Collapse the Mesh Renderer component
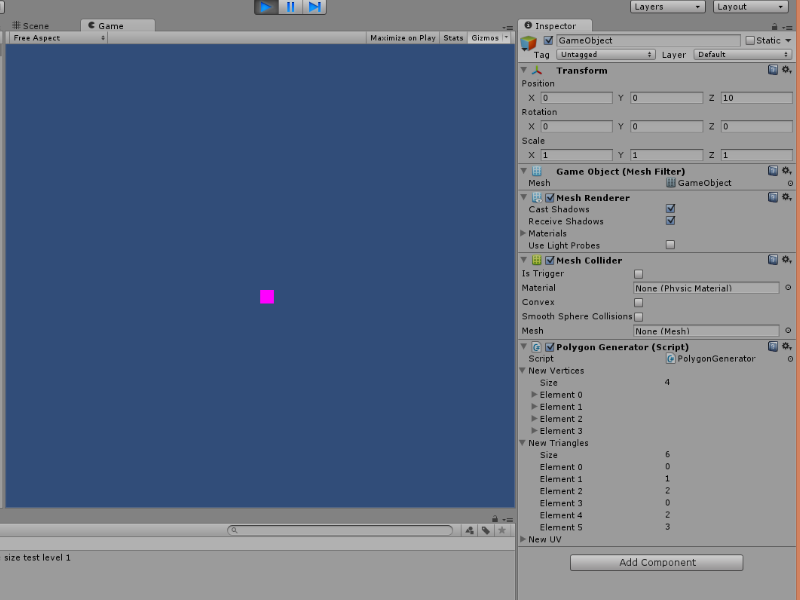 (524, 197)
